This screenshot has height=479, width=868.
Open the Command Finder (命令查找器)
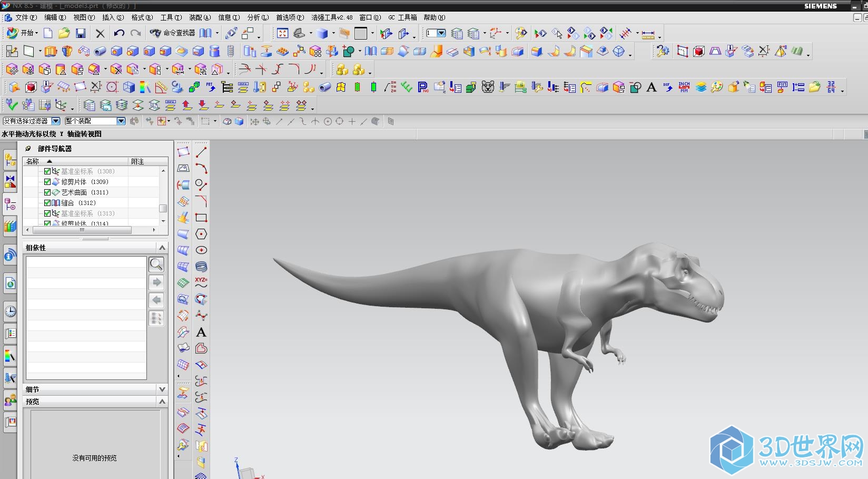coord(172,33)
